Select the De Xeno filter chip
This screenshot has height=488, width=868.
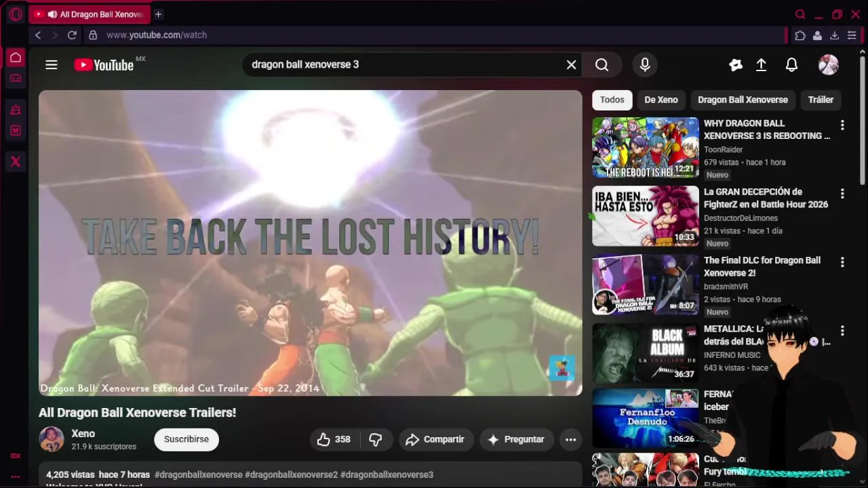pos(661,100)
